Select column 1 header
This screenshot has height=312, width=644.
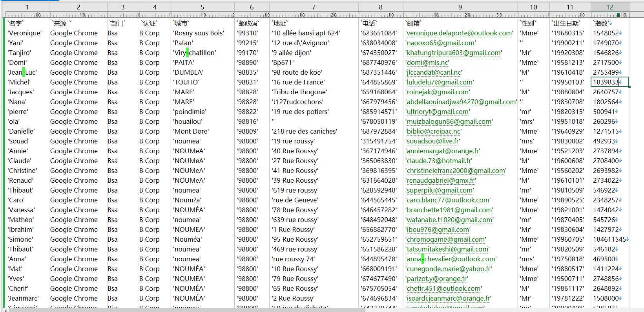[27, 7]
